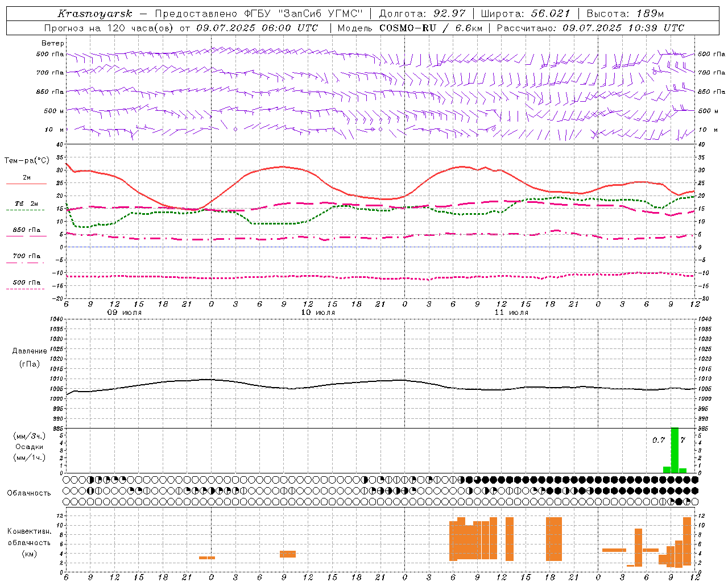Viewport: 728px width, 582px height.
Task: Click the 'Тем-ра(°C)' temperature label
Action: click(27, 161)
